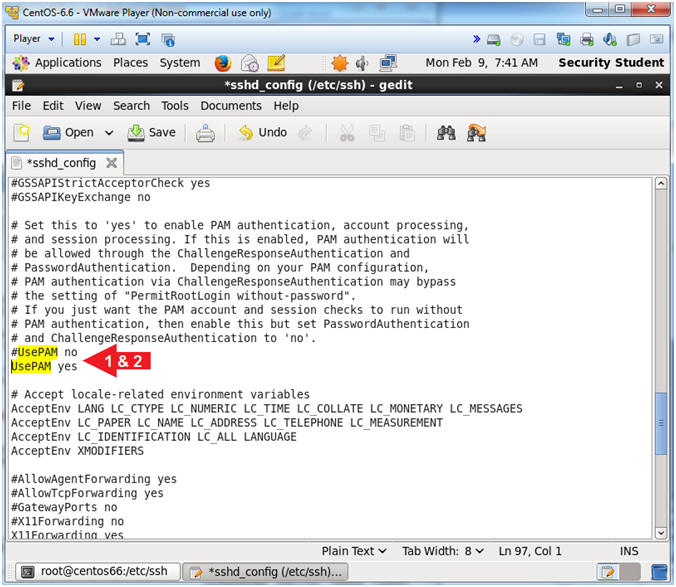Click the volume speaker icon
The image size is (676, 587).
[362, 63]
